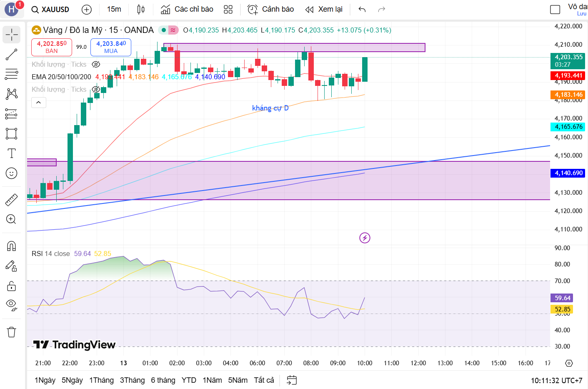
Task: Toggle lock all drawings
Action: (x=11, y=286)
